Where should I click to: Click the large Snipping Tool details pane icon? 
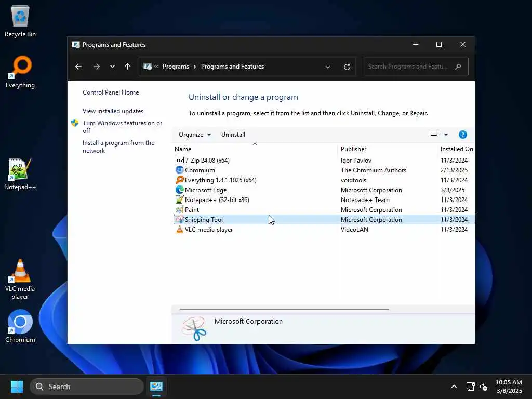click(194, 328)
